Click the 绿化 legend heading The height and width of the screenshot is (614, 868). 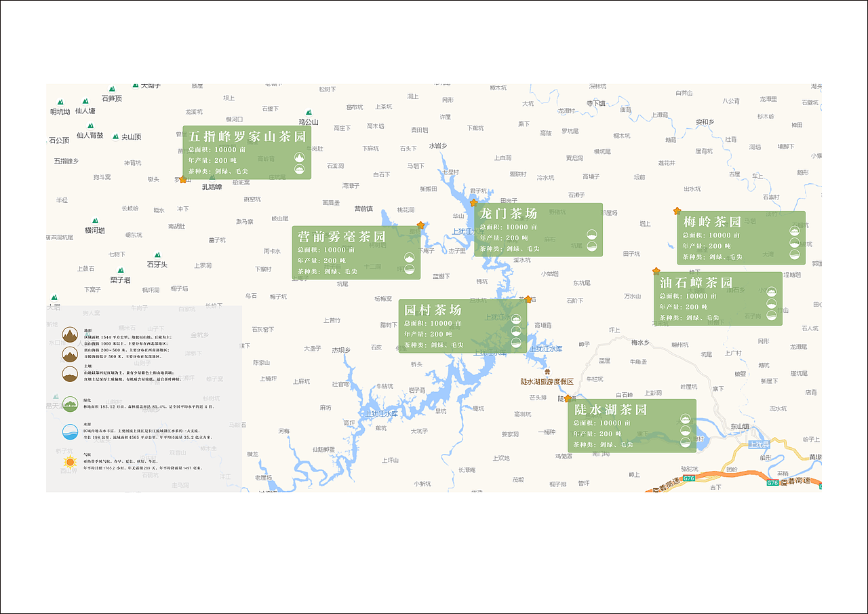pyautogui.click(x=87, y=400)
